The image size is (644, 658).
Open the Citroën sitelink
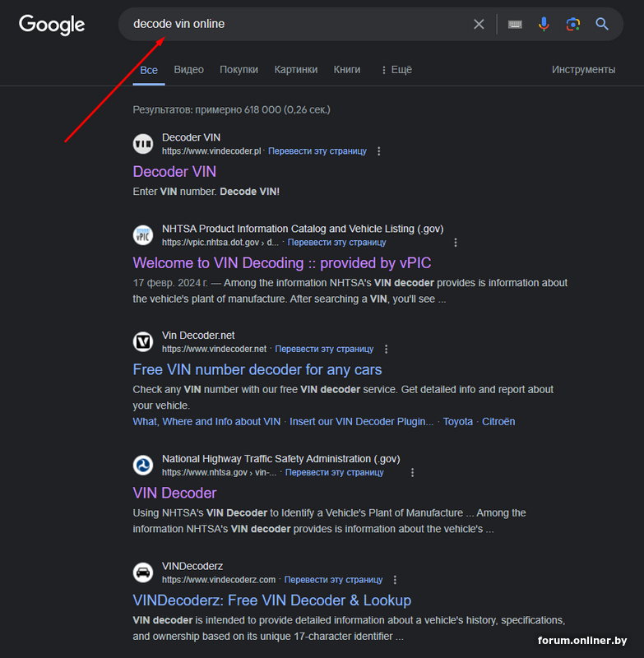click(x=498, y=422)
